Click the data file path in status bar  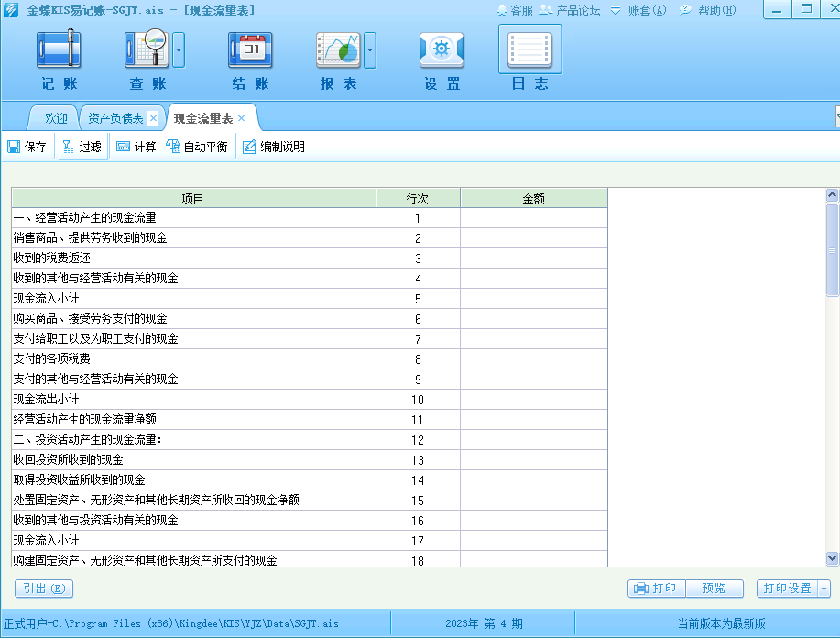(x=171, y=623)
